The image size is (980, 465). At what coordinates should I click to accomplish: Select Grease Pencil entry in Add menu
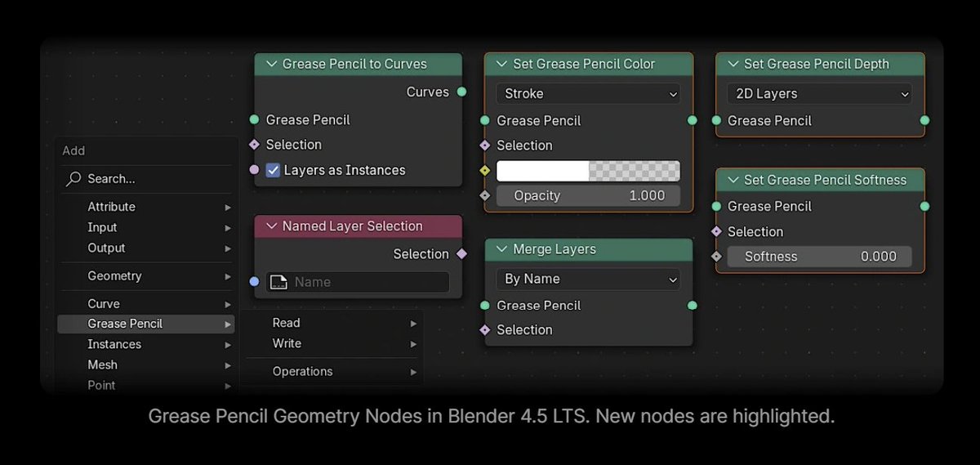pos(146,324)
